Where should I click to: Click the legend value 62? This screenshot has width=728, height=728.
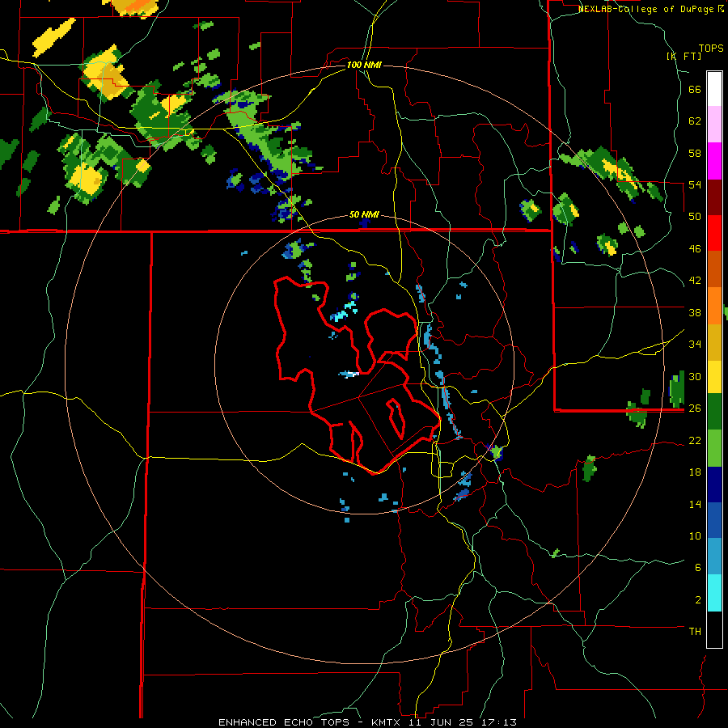click(x=695, y=121)
